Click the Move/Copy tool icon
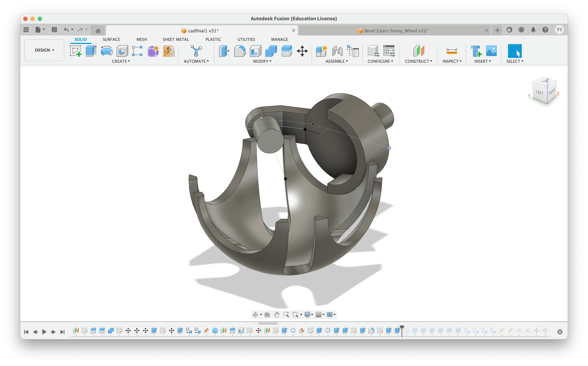Image resolution: width=588 pixels, height=366 pixels. [302, 51]
